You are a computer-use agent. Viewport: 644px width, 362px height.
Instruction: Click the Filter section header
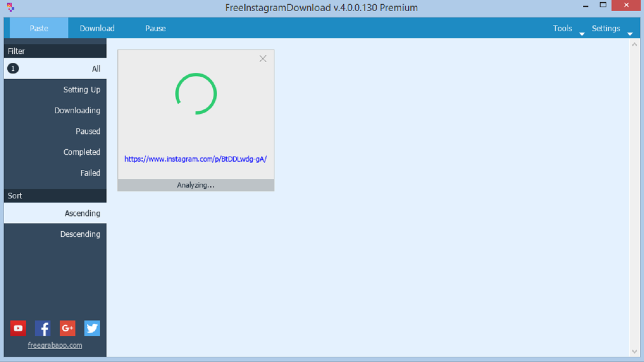(55, 51)
